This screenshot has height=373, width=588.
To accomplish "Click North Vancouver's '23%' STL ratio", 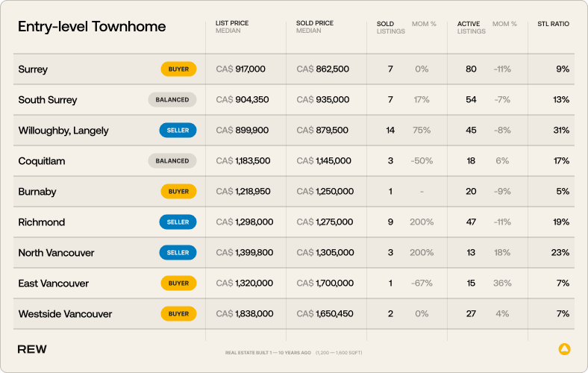I will coord(560,253).
